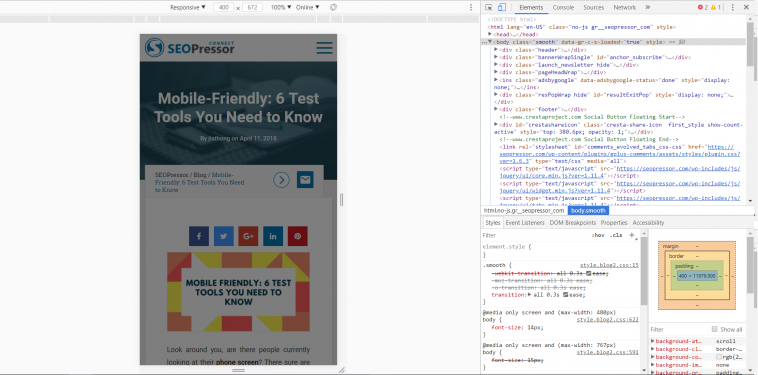Click the Styles pane Filter field

tap(534, 235)
